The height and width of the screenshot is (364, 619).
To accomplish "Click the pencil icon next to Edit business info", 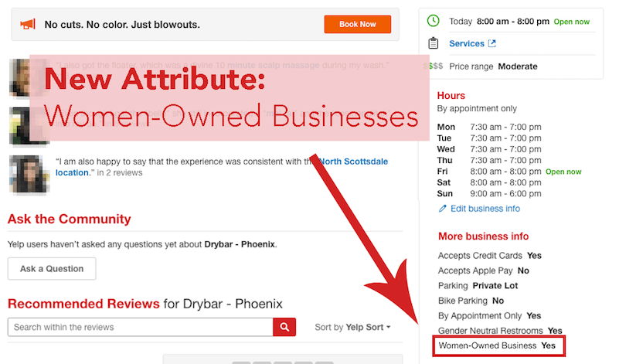I will (442, 209).
